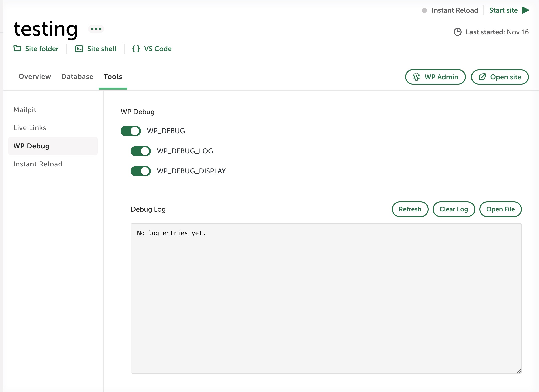Click inside the Debug Log text area
Screen dimensions: 539x392
coord(326,298)
